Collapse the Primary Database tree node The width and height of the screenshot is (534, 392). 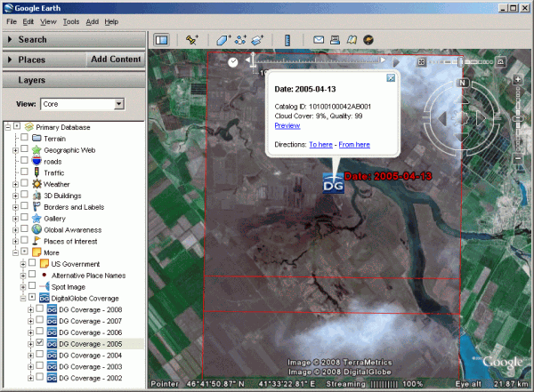pyautogui.click(x=8, y=127)
